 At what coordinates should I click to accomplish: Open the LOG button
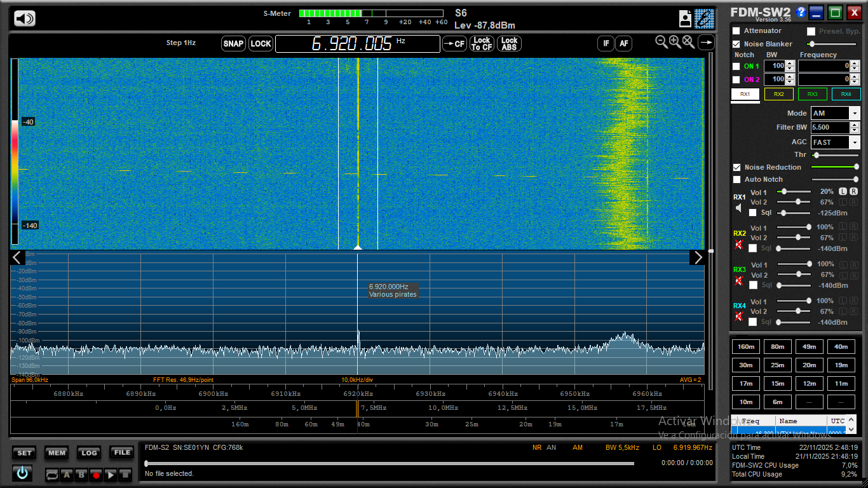click(x=89, y=453)
